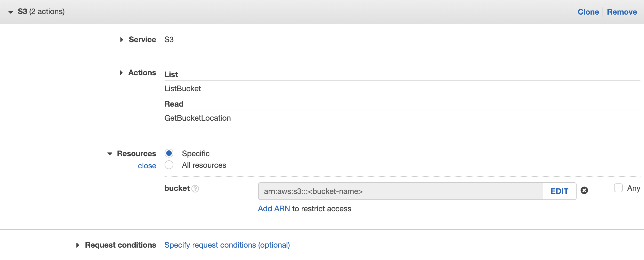This screenshot has height=260, width=644.
Task: Click the S3 service name value
Action: [x=169, y=40]
